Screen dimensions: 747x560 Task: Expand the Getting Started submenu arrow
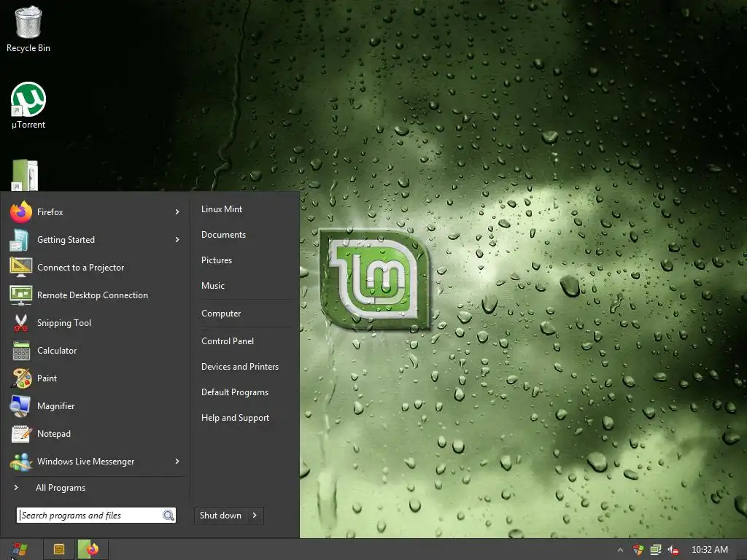coord(177,239)
